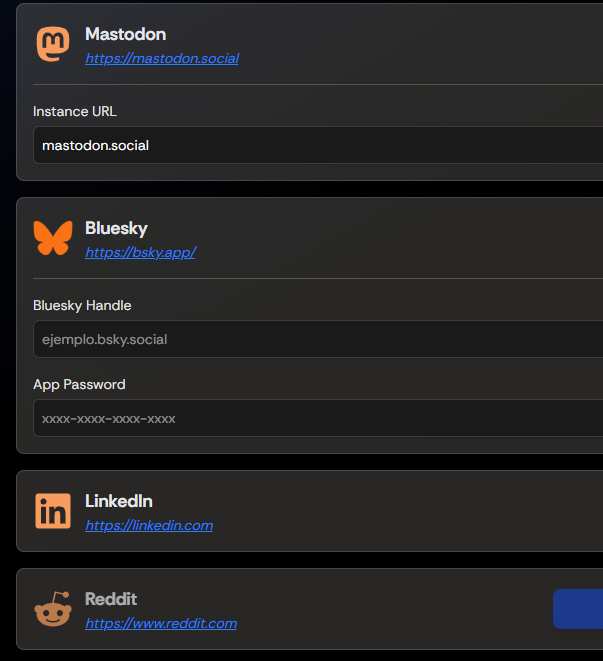Click the "App Password" field label
The image size is (603, 661).
pyautogui.click(x=79, y=384)
